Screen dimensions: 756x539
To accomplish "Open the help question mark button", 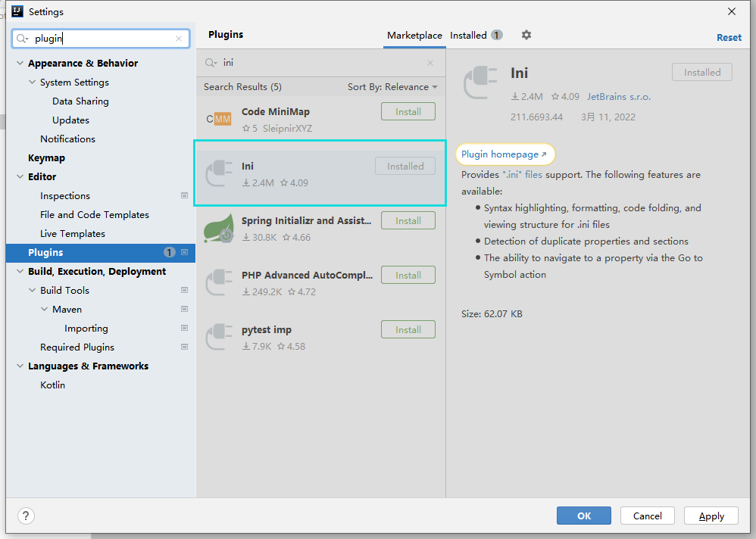I will pos(26,516).
